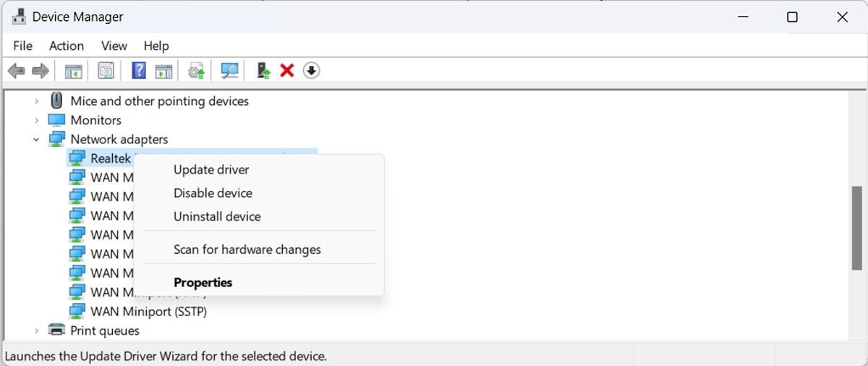Open the Help menu
868x366 pixels.
pyautogui.click(x=156, y=46)
